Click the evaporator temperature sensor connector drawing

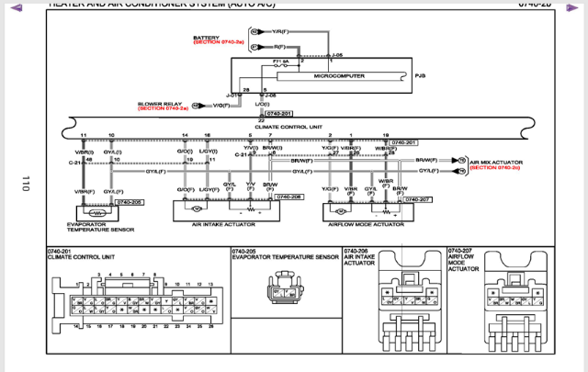[286, 288]
